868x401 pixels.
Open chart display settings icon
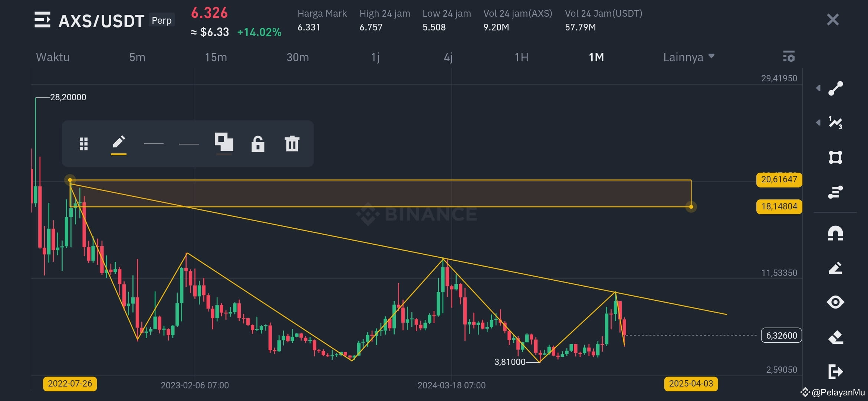pyautogui.click(x=789, y=57)
